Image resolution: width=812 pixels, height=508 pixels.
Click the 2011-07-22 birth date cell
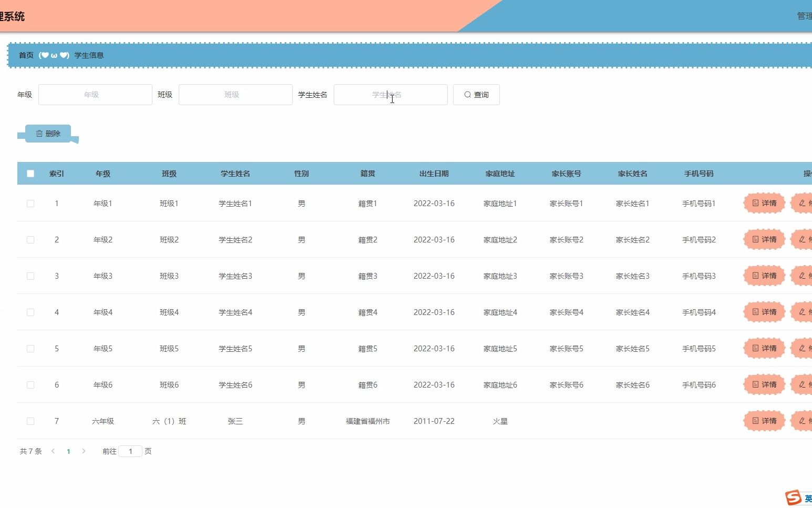click(x=434, y=421)
